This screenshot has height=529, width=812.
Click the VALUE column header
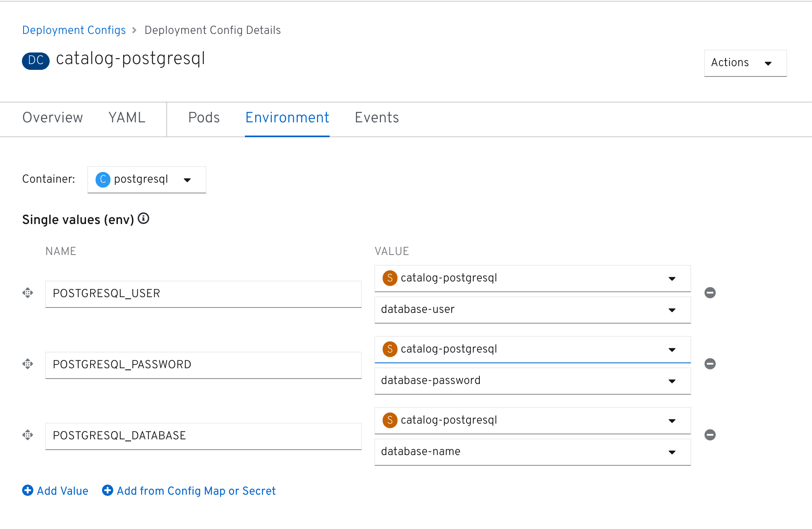[x=392, y=251]
